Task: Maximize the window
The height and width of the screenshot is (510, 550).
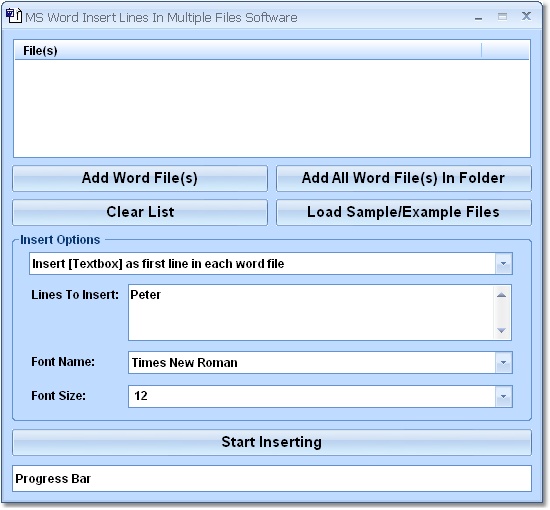Action: pyautogui.click(x=502, y=16)
